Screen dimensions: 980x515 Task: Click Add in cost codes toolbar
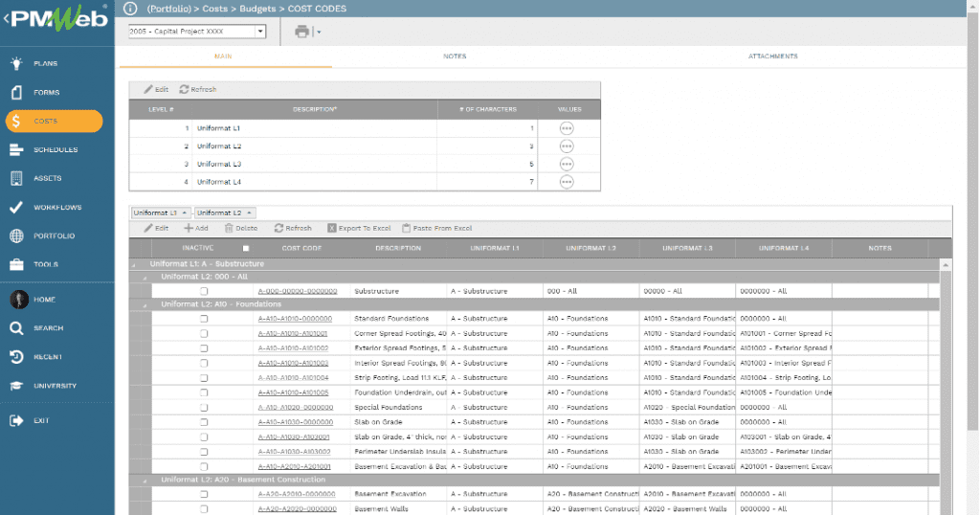pyautogui.click(x=196, y=228)
